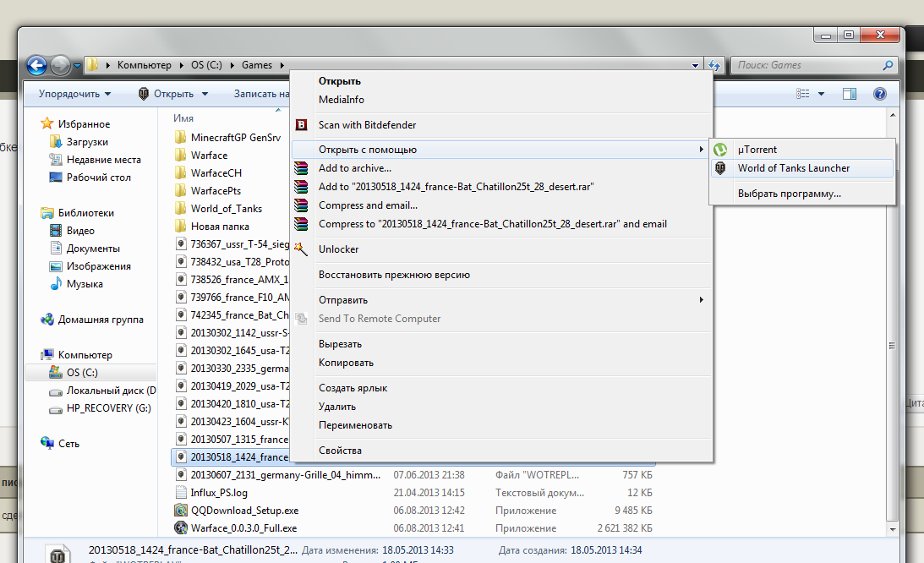Choose Переименовать from context menu

355,425
